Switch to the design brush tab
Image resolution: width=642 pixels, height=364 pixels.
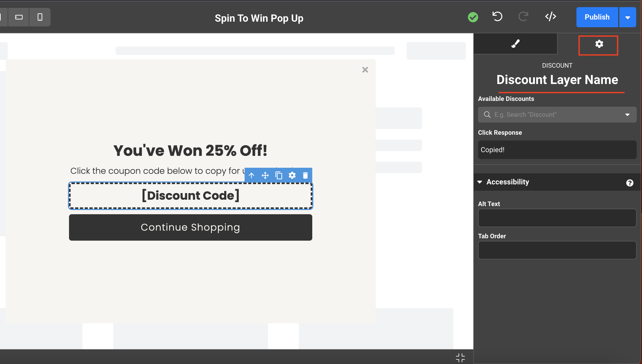pyautogui.click(x=515, y=44)
